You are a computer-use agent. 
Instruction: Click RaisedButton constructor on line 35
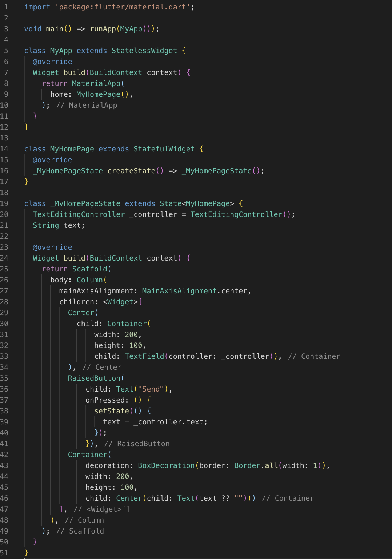pyautogui.click(x=94, y=378)
